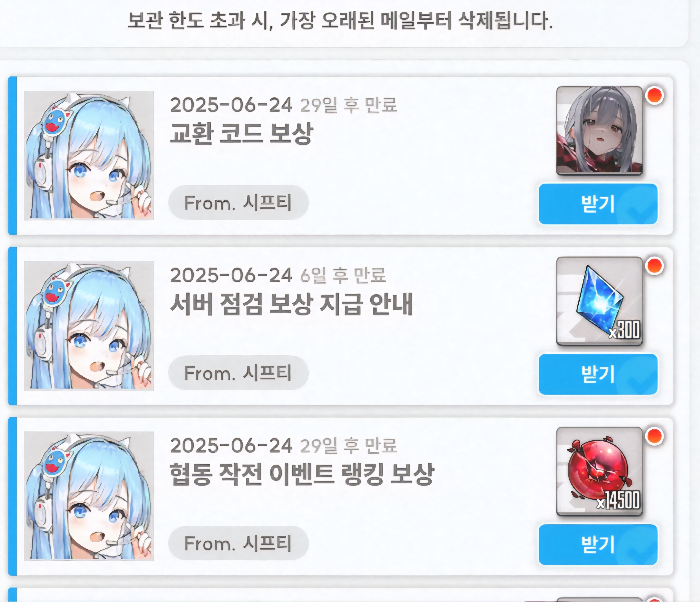Open the character reward icon for 교환 코드 보상
The height and width of the screenshot is (602, 700).
(599, 131)
